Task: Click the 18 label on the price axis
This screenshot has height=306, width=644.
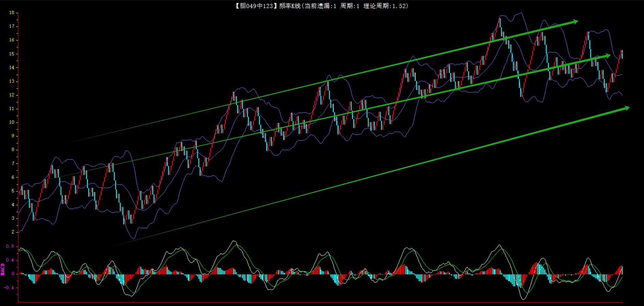Action: pos(12,13)
